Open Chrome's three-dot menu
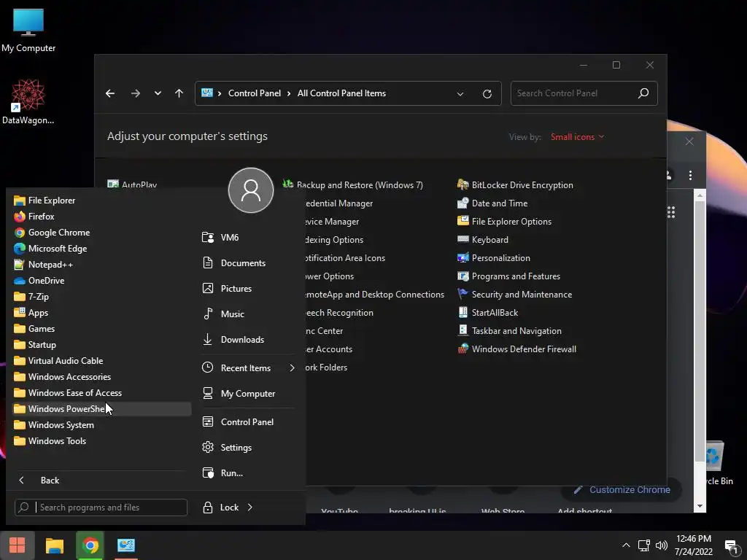747x560 pixels. click(690, 175)
